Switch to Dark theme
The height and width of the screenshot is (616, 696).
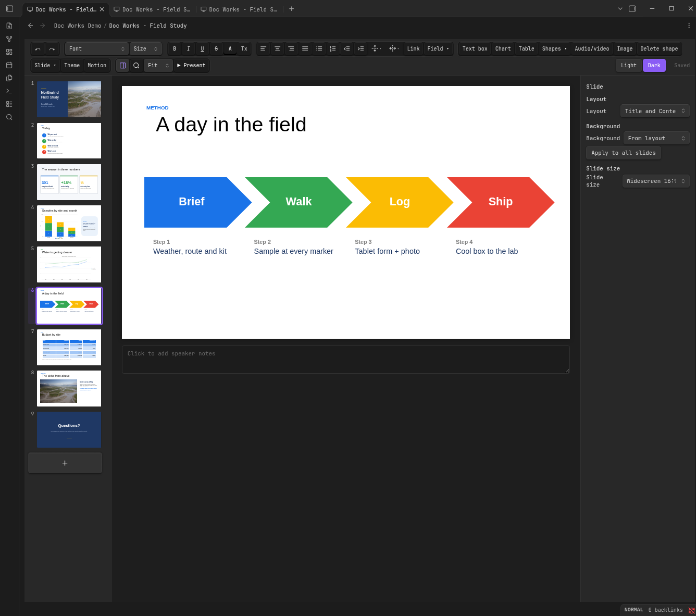coord(654,66)
